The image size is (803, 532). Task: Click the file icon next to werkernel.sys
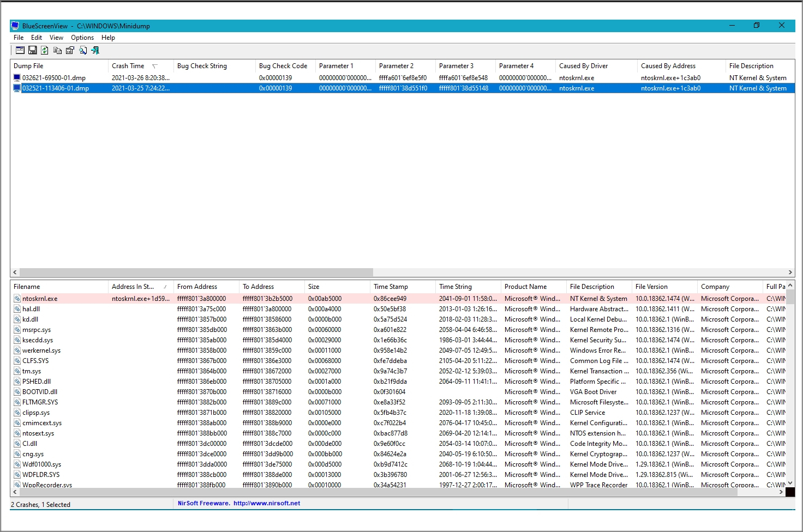[17, 350]
